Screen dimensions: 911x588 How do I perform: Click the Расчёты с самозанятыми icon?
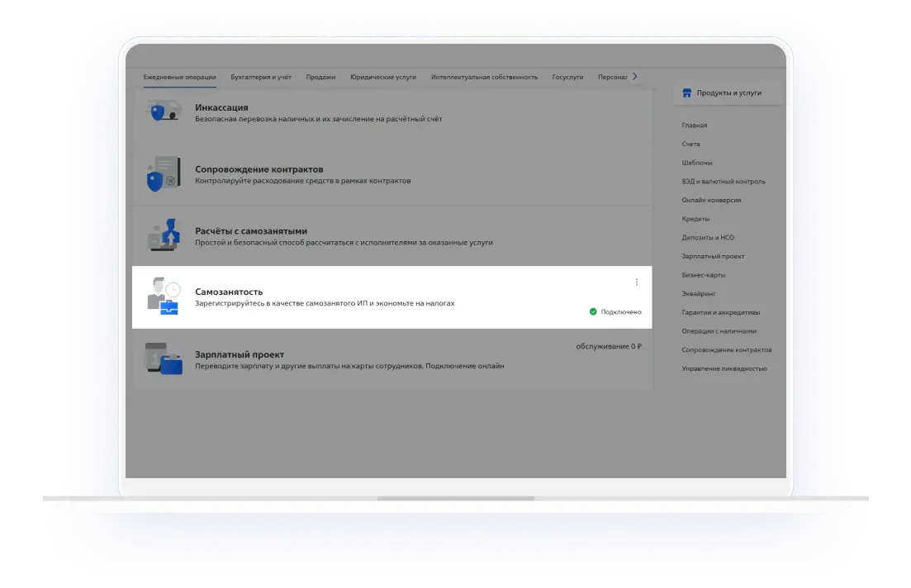pos(164,236)
